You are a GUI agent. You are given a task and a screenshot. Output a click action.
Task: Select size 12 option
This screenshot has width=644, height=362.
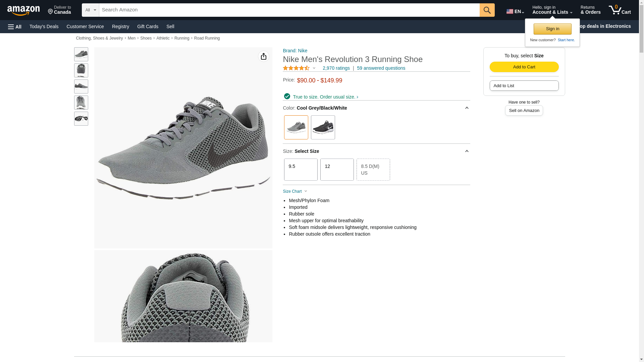click(337, 170)
